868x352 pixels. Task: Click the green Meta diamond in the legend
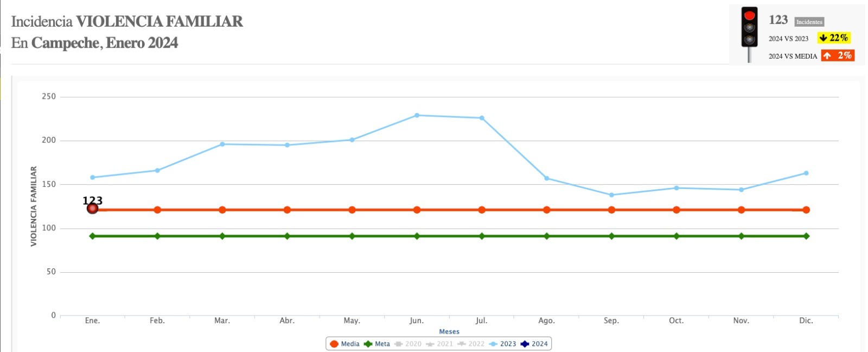click(x=368, y=344)
